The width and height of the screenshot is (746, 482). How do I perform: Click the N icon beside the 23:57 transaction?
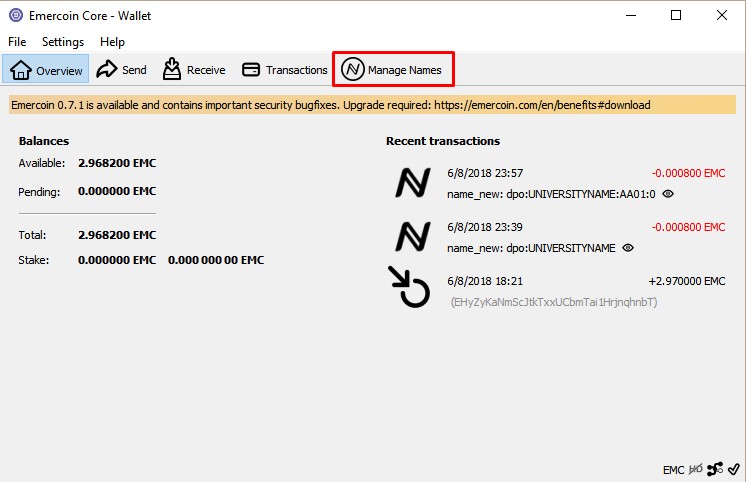coord(413,183)
